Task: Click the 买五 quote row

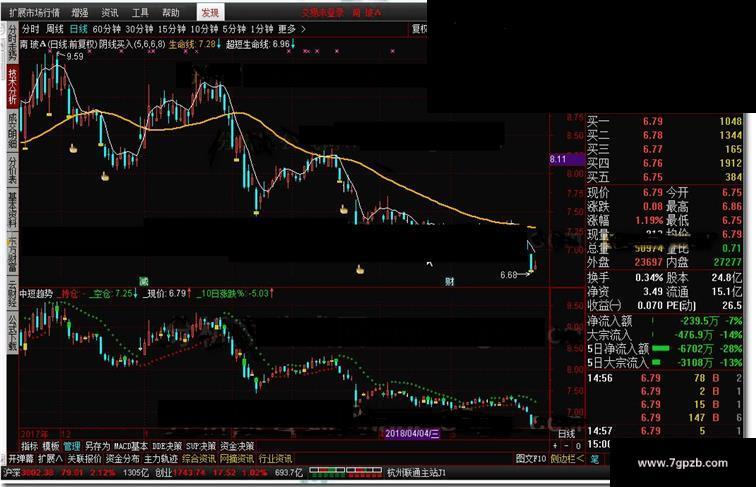Action: click(x=664, y=177)
